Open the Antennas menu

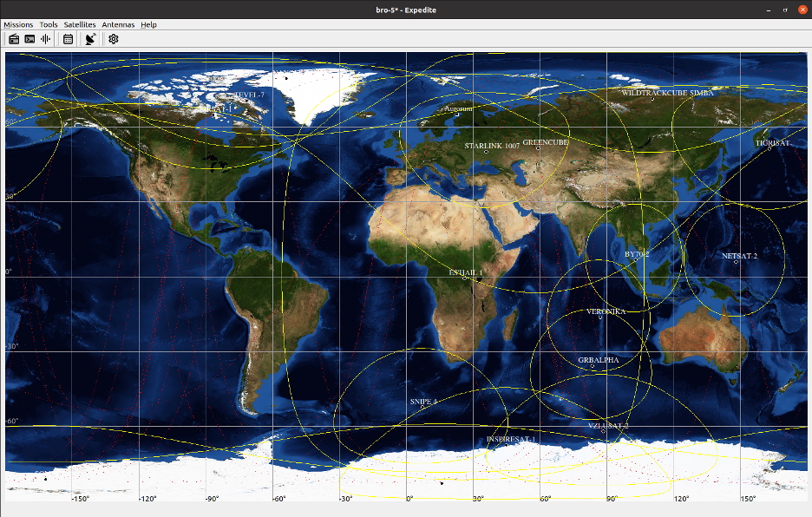coord(118,24)
